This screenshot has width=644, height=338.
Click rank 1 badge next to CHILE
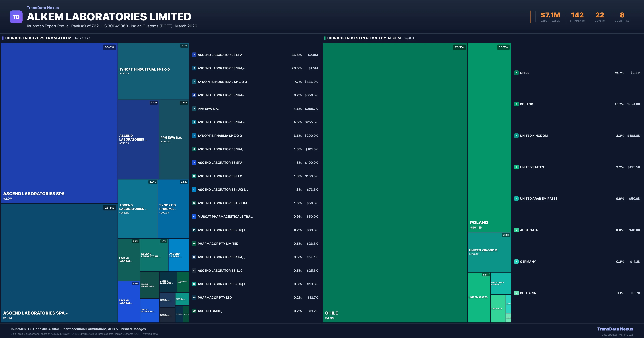pyautogui.click(x=516, y=73)
